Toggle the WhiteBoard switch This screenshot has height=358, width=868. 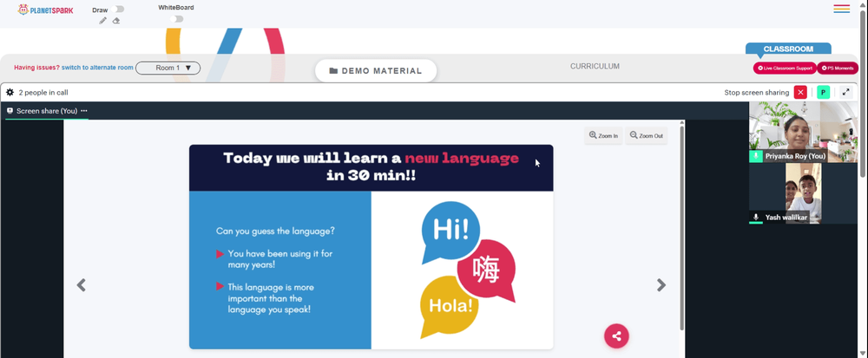(176, 19)
